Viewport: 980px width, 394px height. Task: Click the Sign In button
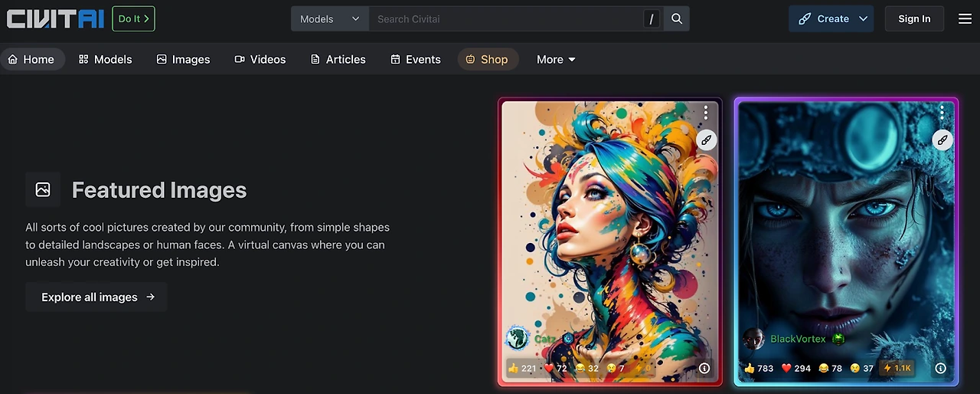(914, 18)
